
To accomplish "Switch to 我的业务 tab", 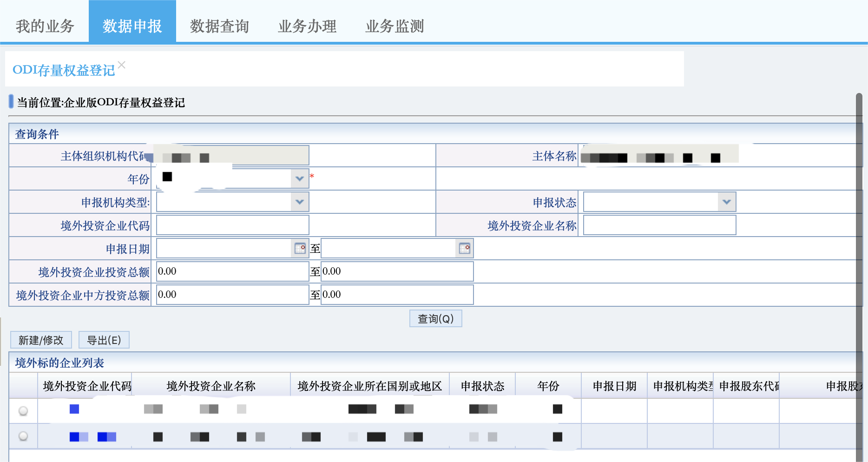I will click(x=45, y=26).
